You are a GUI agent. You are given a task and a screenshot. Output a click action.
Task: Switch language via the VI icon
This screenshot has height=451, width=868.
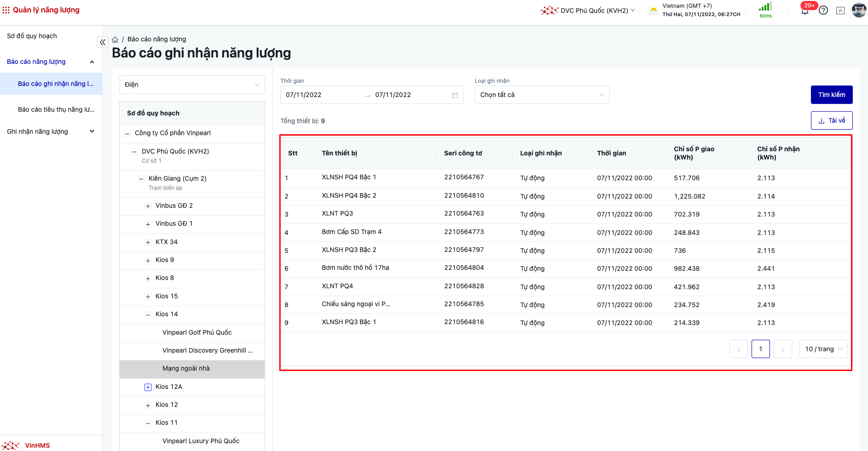[x=840, y=11]
